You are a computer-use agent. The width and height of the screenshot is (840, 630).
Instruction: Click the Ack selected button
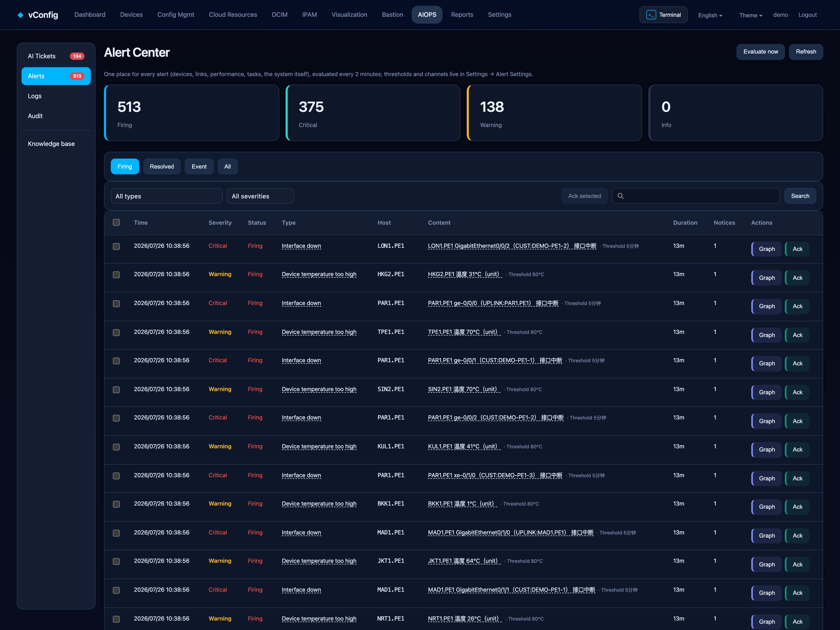584,196
